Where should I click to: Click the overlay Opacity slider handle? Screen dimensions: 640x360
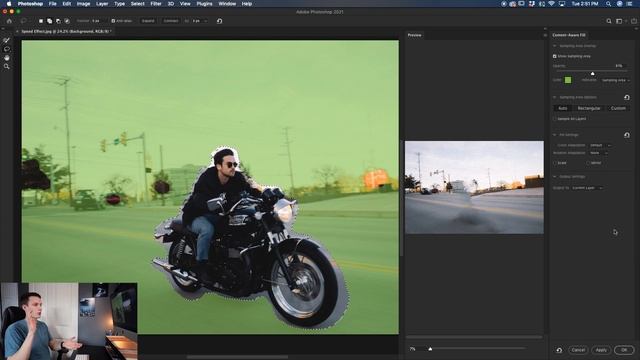(x=593, y=73)
